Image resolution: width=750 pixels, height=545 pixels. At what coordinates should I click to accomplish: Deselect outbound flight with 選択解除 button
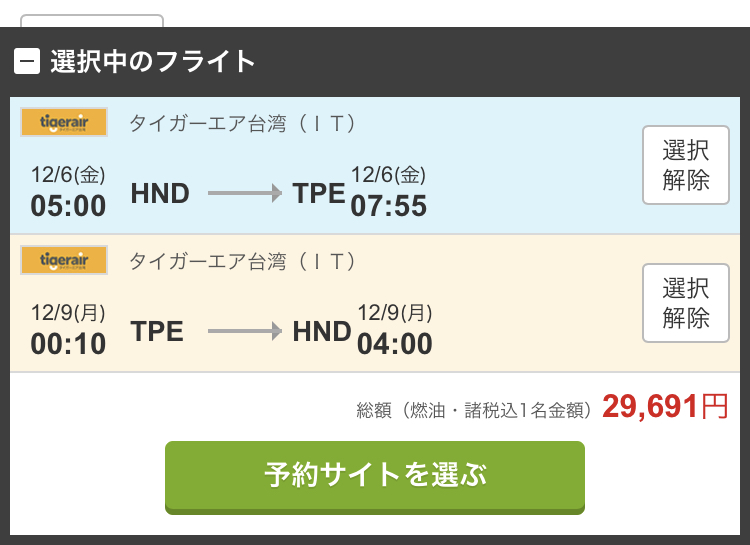click(x=685, y=165)
